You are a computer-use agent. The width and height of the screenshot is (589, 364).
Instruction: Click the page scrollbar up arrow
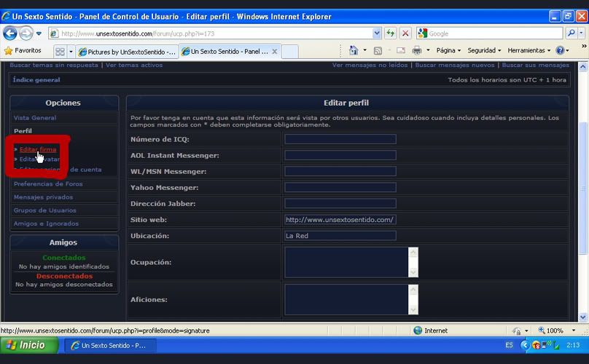click(583, 67)
